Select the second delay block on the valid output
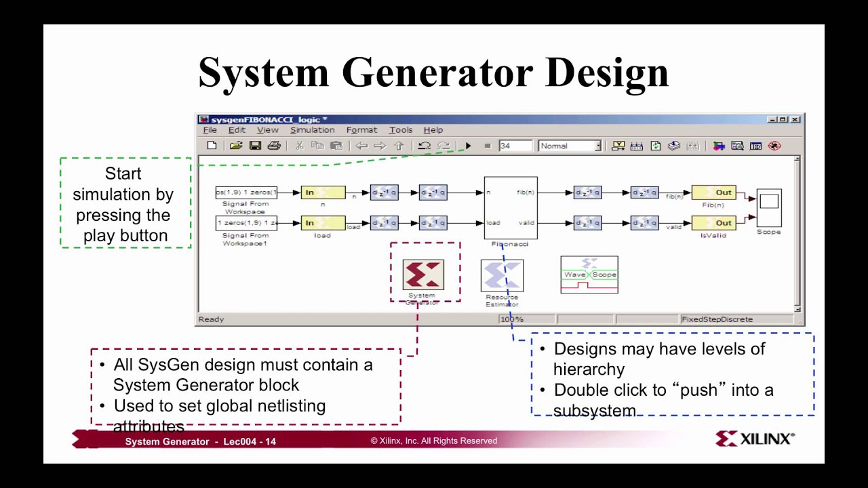 coord(644,223)
